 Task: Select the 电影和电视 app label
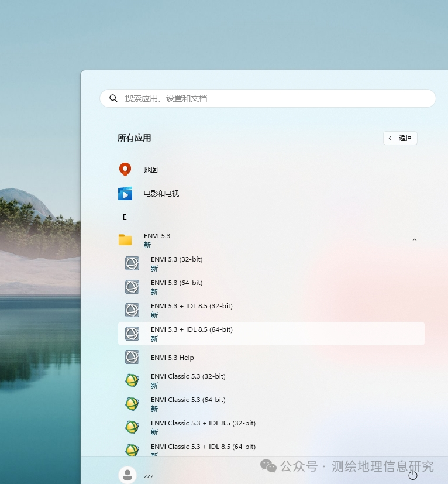(161, 194)
